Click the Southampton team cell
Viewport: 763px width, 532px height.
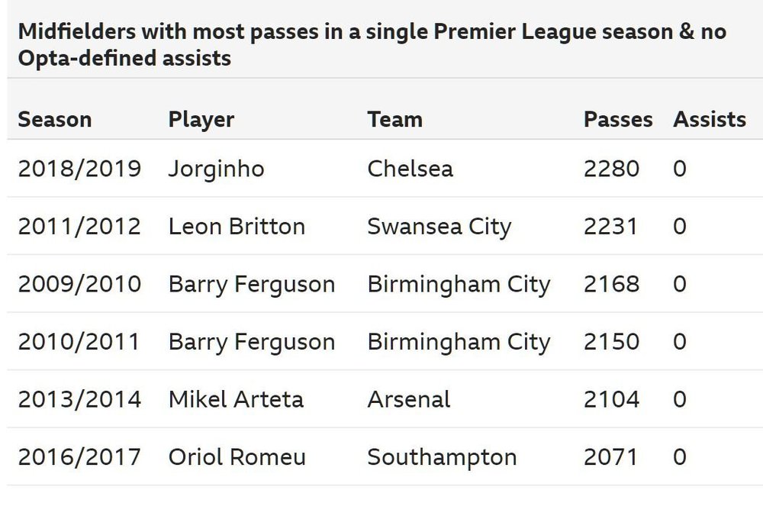tap(442, 458)
